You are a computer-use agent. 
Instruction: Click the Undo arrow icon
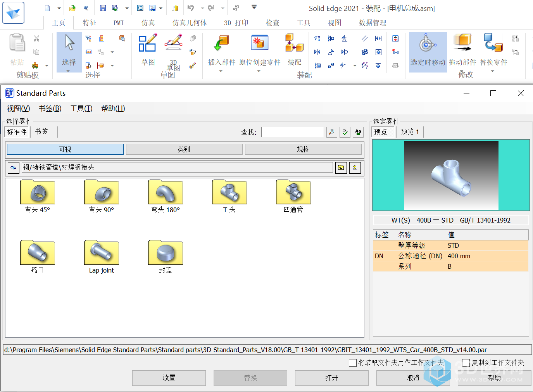(191, 8)
